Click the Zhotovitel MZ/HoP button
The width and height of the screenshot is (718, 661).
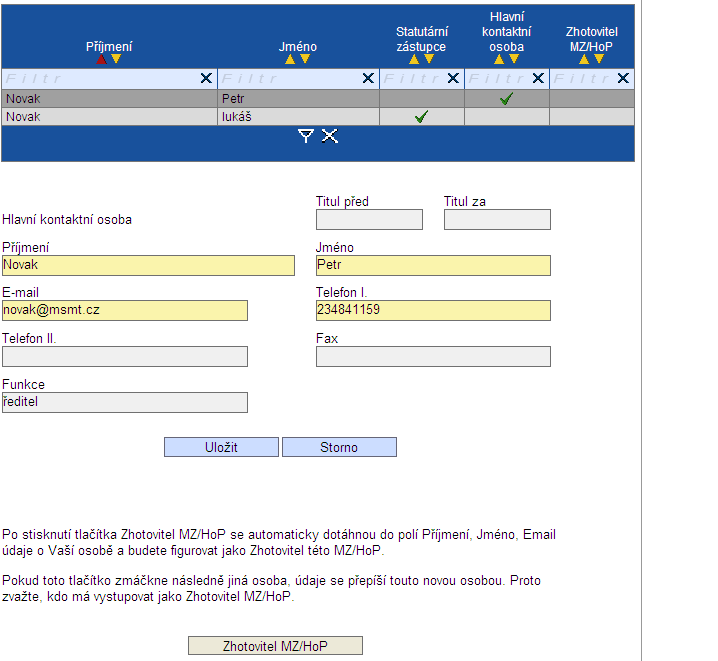click(275, 645)
